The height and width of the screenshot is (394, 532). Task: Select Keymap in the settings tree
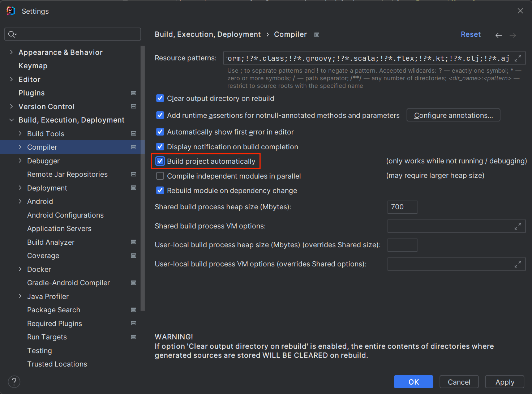coord(33,66)
